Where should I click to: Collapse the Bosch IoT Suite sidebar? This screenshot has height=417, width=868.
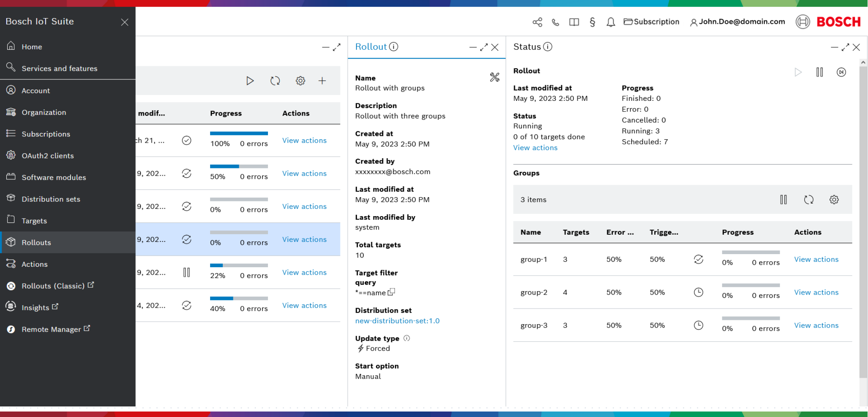click(124, 22)
